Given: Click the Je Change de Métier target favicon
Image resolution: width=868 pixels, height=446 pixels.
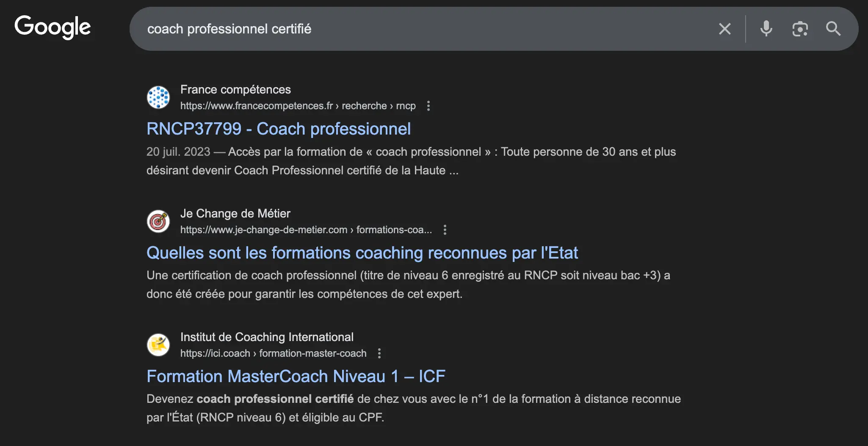Looking at the screenshot, I should (x=158, y=221).
